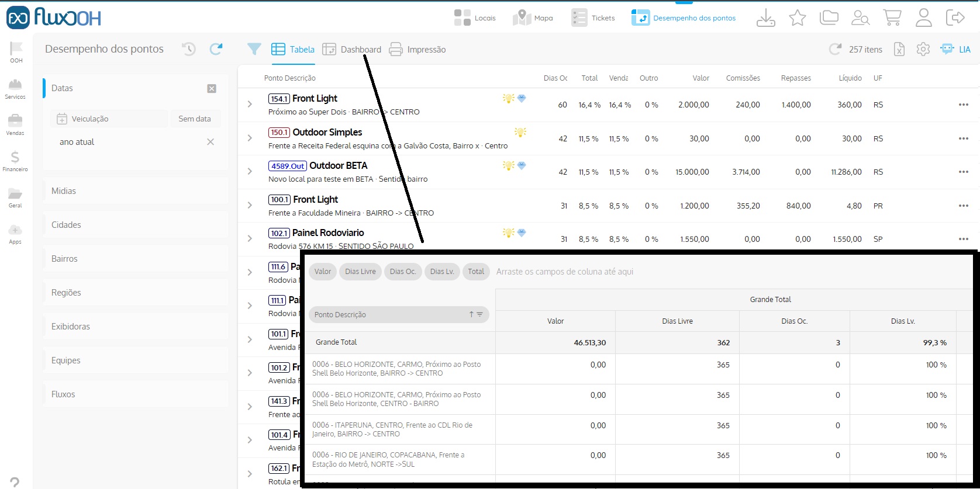Open Cidades filter section
Viewport: 980px width, 489px height.
click(66, 225)
